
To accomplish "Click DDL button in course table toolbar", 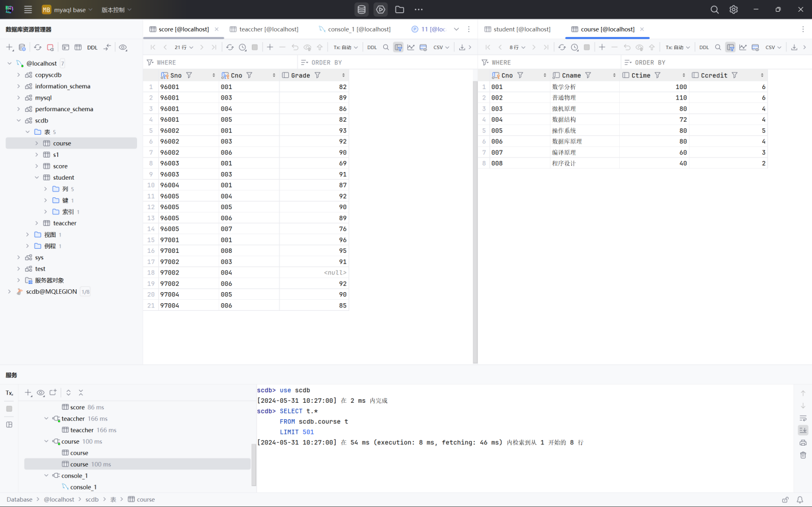I will click(x=704, y=47).
